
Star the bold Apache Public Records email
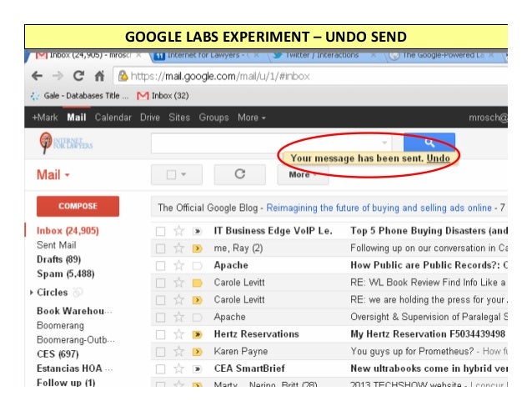(178, 265)
